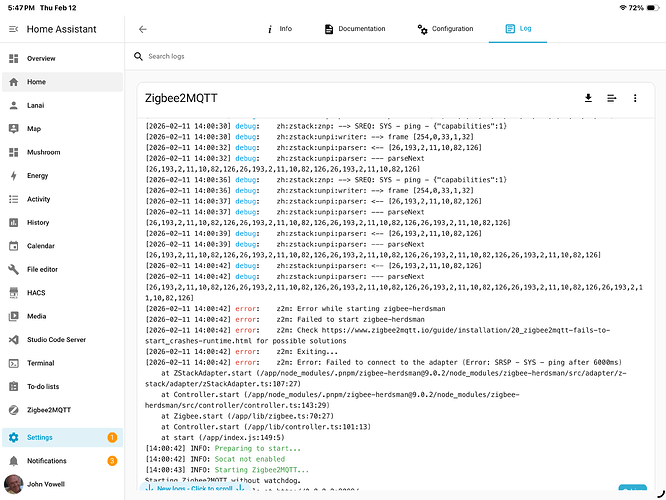
Task: Go back with the arrow button
Action: [x=143, y=29]
